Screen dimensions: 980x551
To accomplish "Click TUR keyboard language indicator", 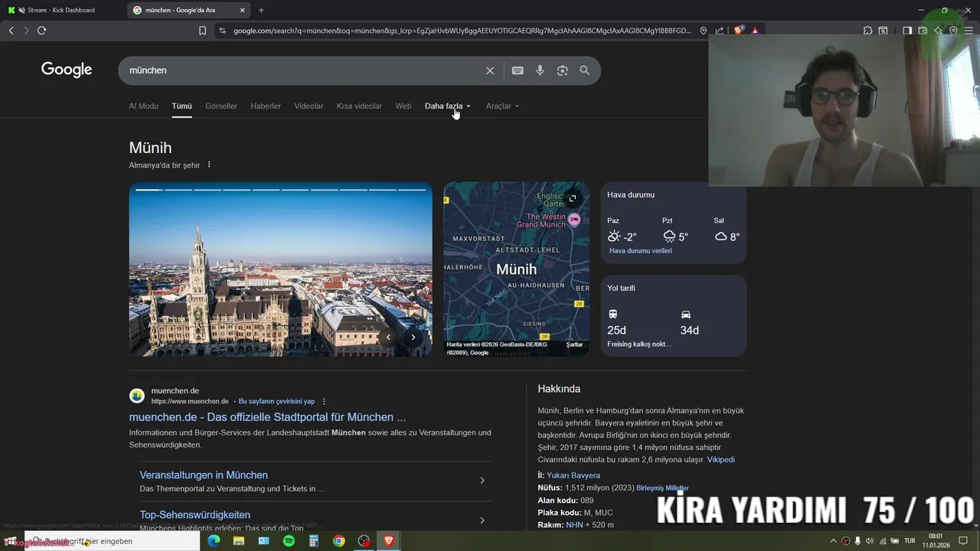I will (x=910, y=541).
